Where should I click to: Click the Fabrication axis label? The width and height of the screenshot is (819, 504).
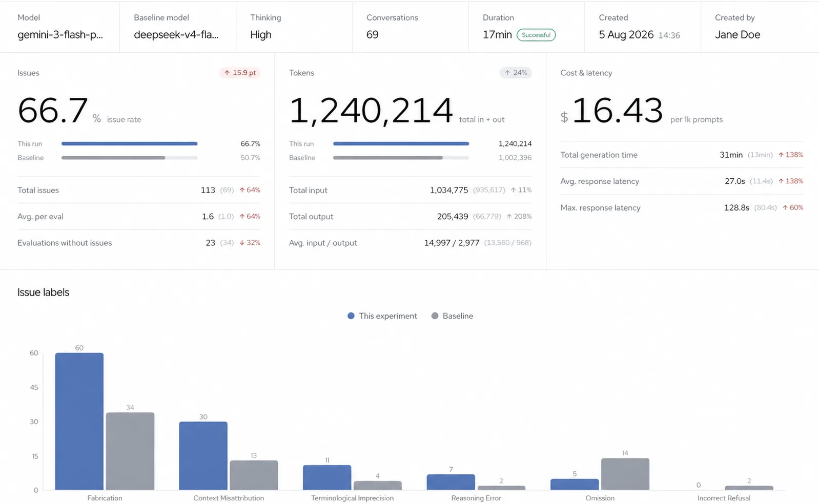(x=105, y=498)
